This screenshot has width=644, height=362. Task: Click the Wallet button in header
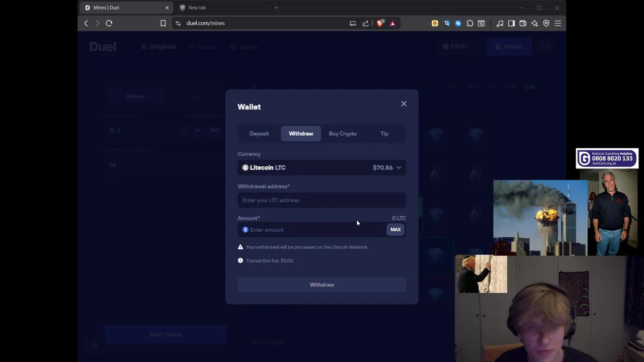[x=509, y=47]
